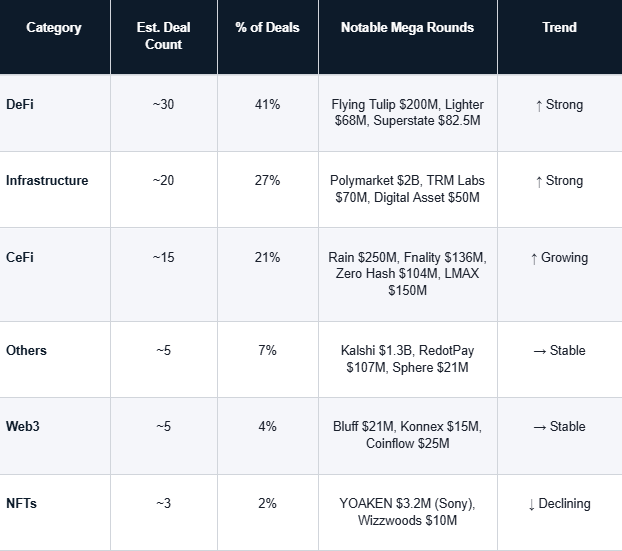Image resolution: width=622 pixels, height=551 pixels.
Task: Select the Polymarket $2B mega rounds cell
Action: click(406, 189)
